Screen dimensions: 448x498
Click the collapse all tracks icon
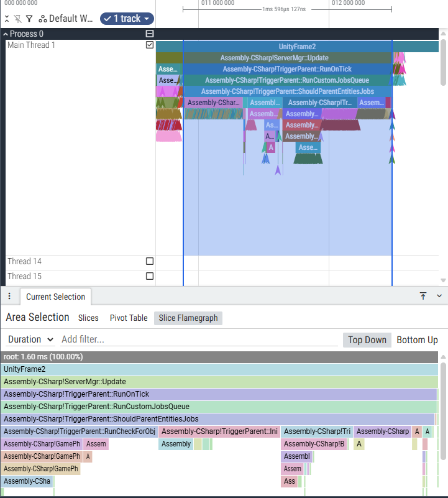click(x=7, y=19)
